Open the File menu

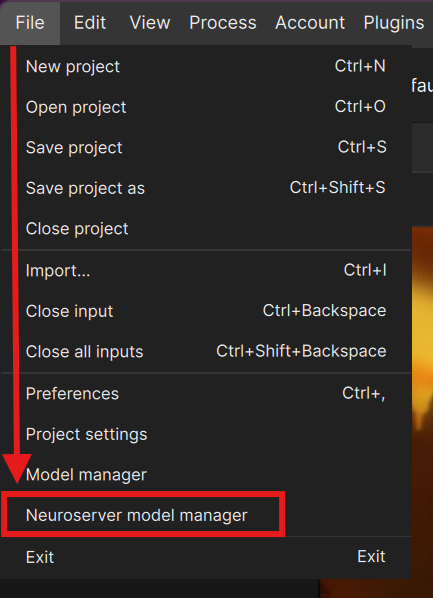[x=30, y=23]
